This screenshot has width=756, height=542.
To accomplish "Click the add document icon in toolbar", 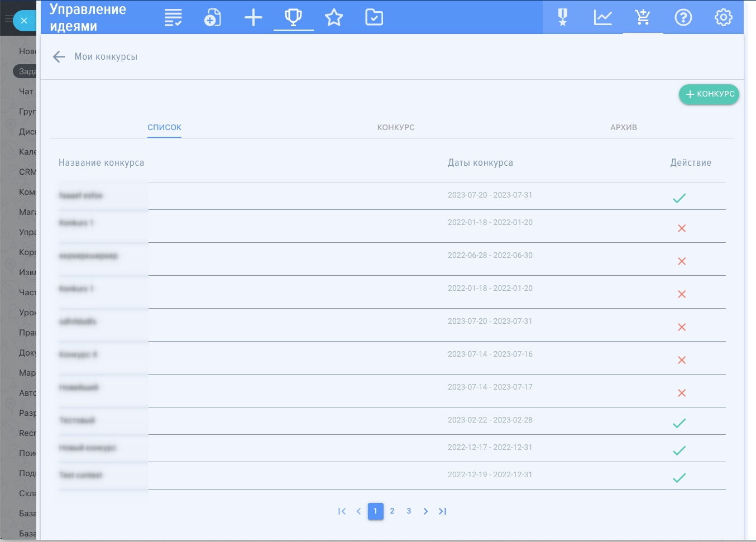I will point(213,18).
